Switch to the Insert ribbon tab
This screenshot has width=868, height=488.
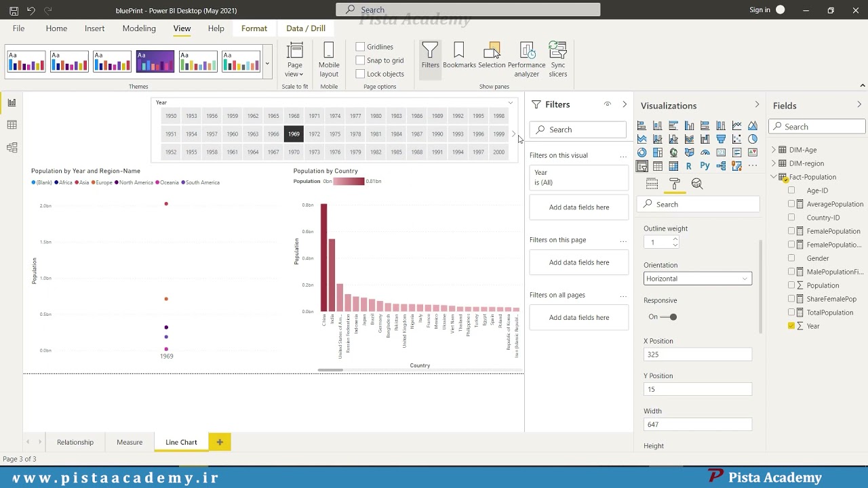click(x=94, y=28)
